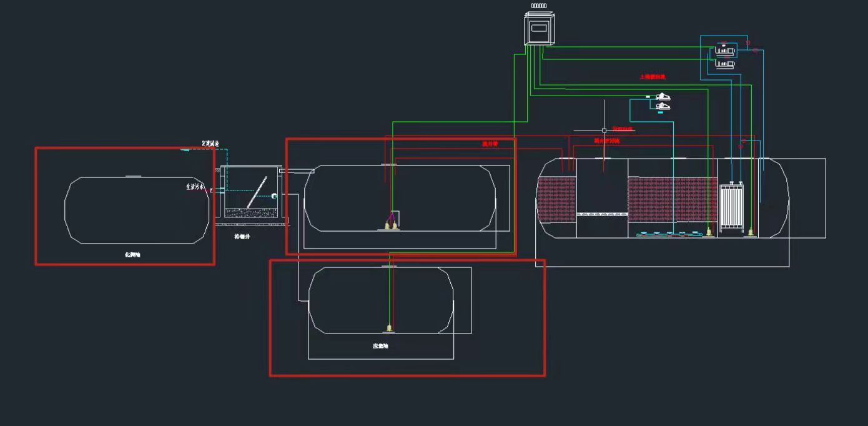Select the single pump in bottom tank
Viewport: 868px width, 426px height.
click(390, 327)
